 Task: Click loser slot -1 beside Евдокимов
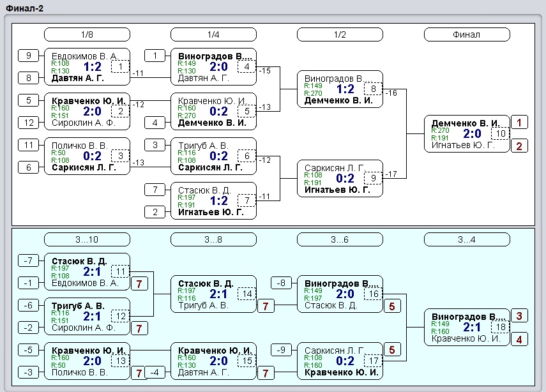(28, 283)
